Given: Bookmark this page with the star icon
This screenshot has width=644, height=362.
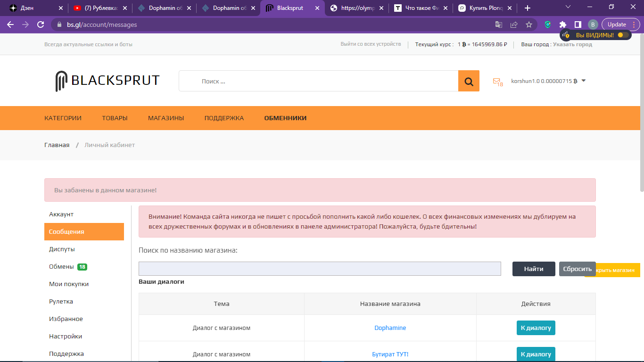Looking at the screenshot, I should pyautogui.click(x=529, y=25).
